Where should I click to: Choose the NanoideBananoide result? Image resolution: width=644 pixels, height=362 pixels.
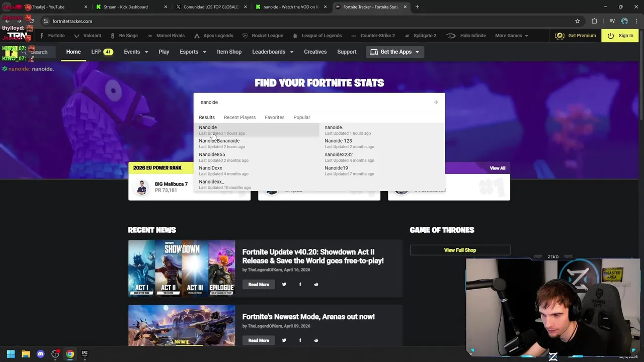[257, 143]
